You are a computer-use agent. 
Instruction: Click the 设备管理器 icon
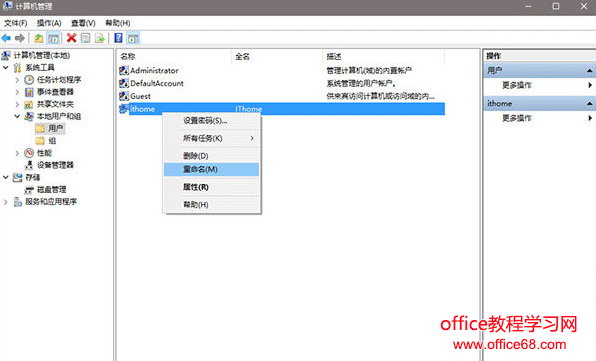(29, 165)
